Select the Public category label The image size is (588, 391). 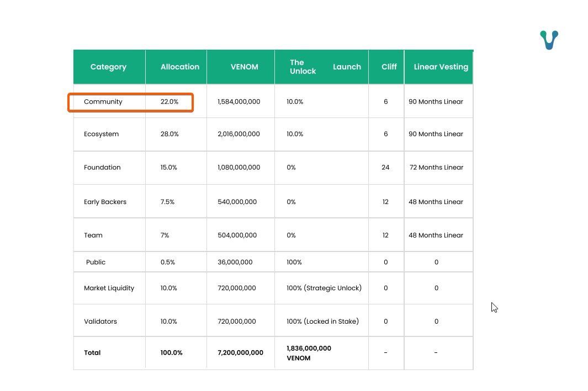pos(96,262)
